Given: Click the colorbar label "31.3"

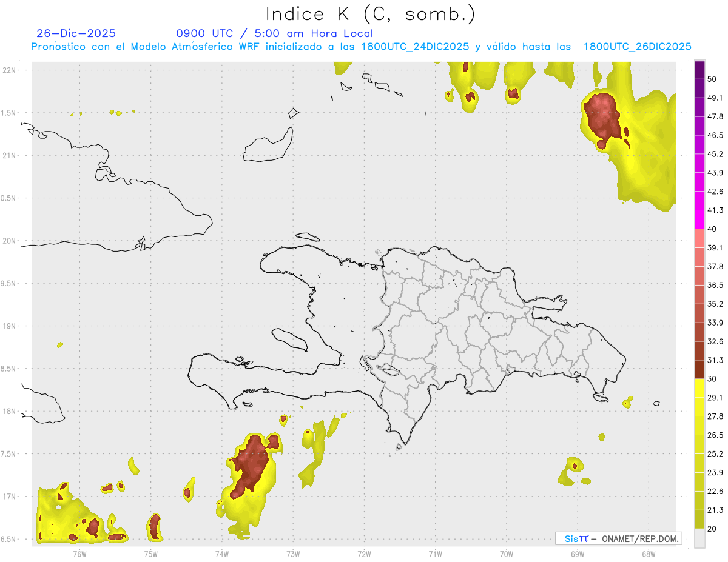Looking at the screenshot, I should point(715,360).
